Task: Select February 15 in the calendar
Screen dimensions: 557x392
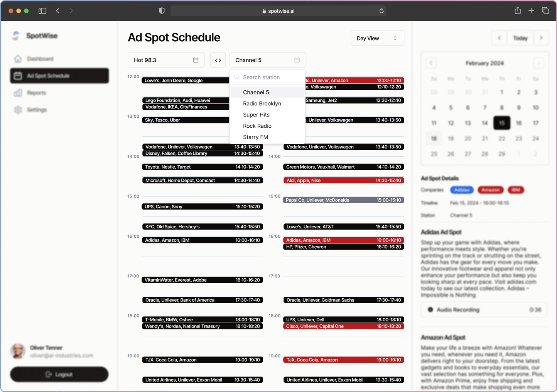Action: (x=501, y=123)
